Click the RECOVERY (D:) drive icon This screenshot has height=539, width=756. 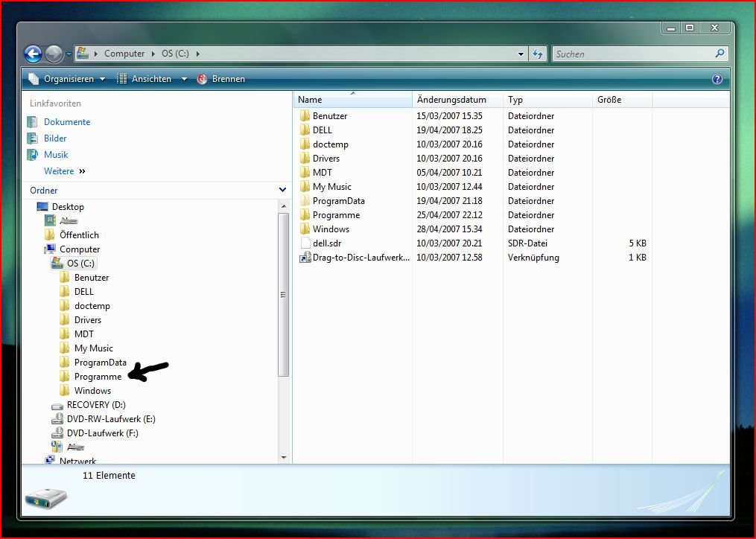click(x=57, y=406)
